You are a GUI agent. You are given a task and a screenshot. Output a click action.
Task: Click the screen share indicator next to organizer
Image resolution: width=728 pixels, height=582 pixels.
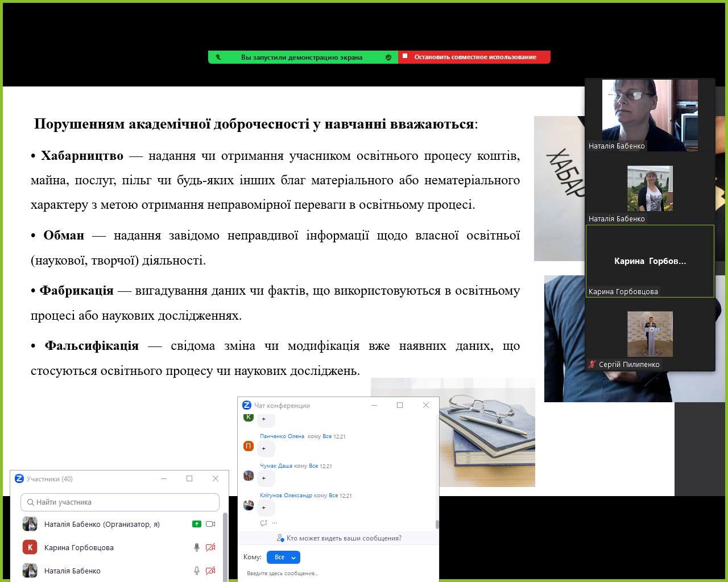[196, 524]
